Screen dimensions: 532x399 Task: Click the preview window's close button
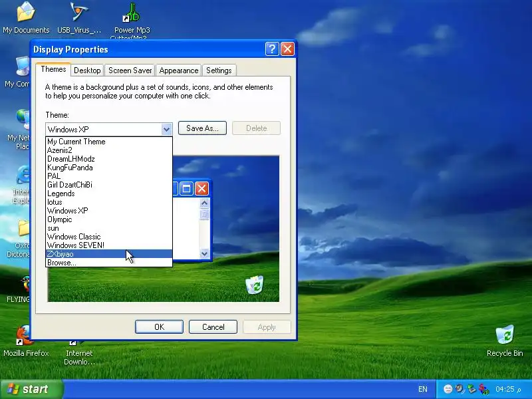click(202, 189)
